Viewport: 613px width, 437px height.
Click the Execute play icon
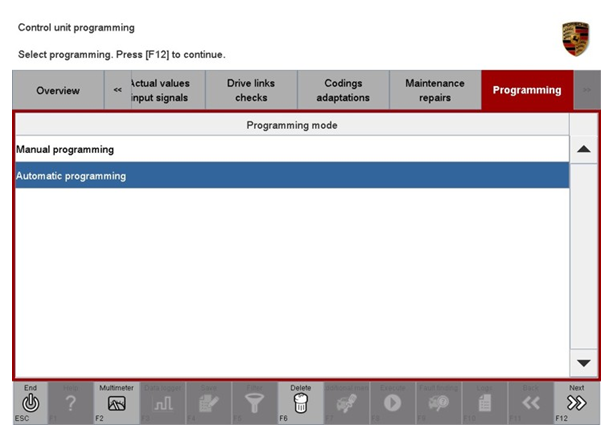tap(392, 402)
